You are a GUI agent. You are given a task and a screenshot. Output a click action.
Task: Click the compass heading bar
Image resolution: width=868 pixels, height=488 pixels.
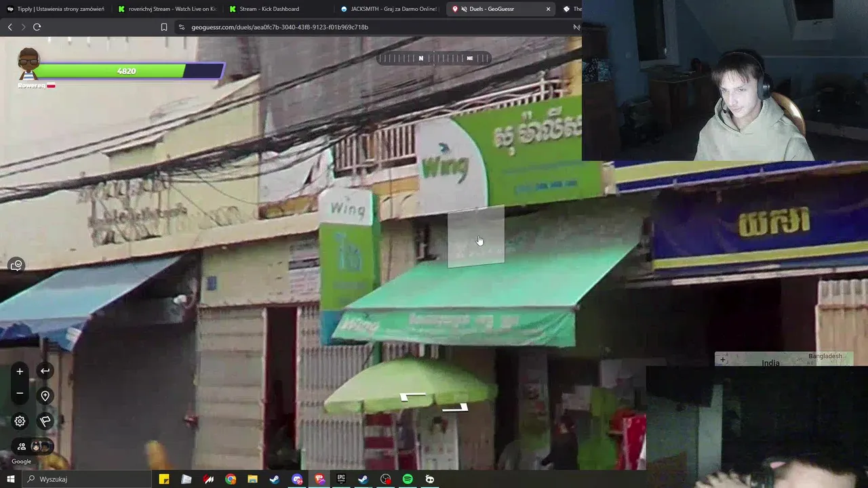coord(434,58)
